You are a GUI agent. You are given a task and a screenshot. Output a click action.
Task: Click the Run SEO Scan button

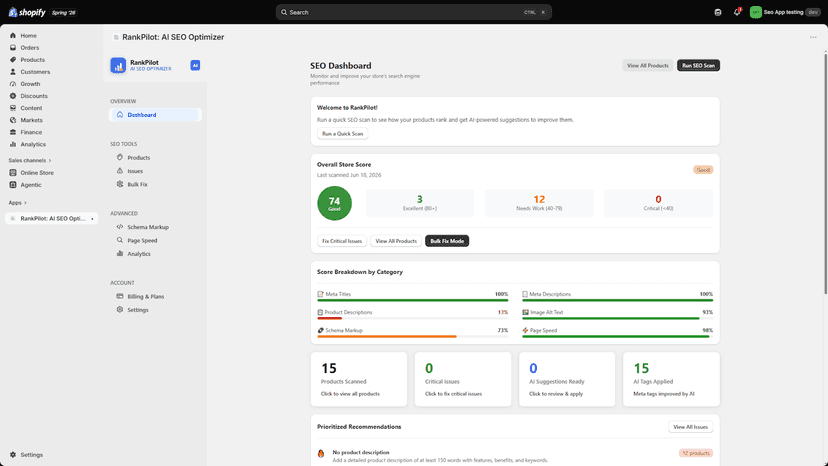click(x=698, y=66)
